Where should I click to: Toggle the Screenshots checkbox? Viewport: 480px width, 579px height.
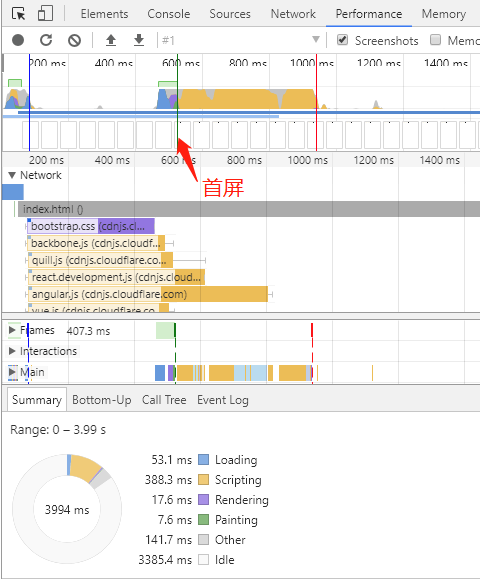click(x=343, y=40)
